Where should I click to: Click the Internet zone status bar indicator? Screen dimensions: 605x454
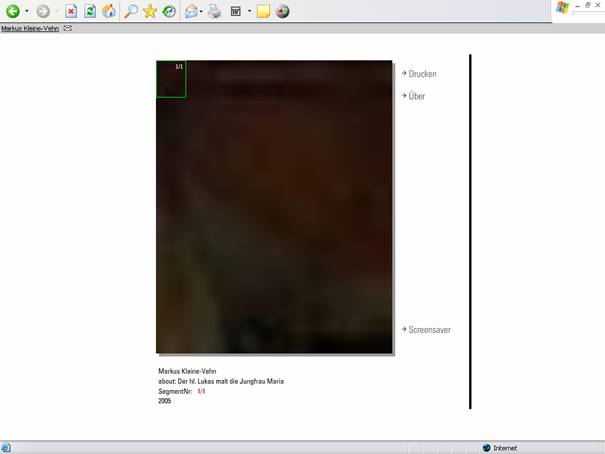pos(500,448)
